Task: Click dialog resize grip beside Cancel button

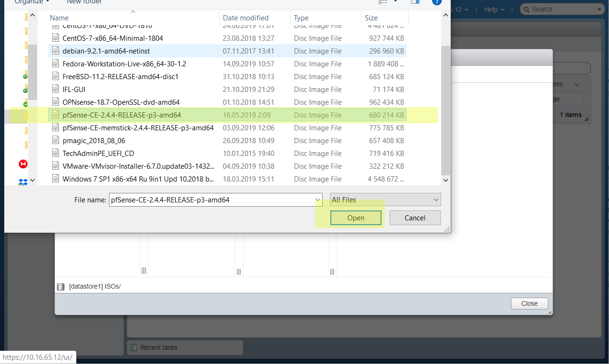Action: pyautogui.click(x=446, y=229)
